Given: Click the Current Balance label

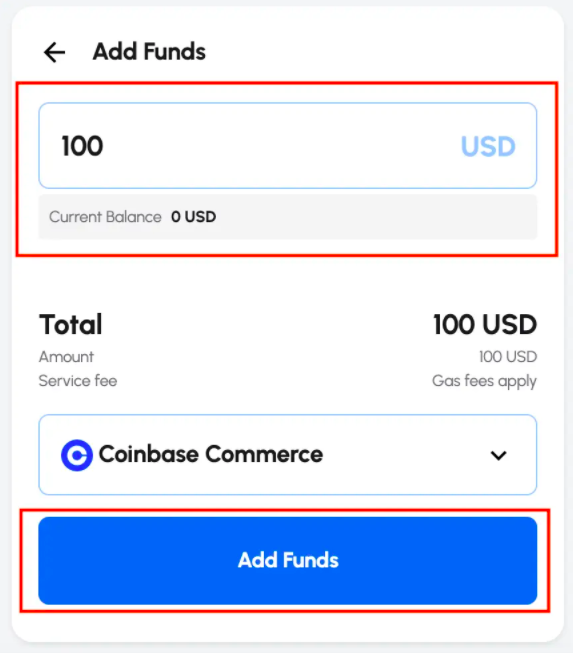Looking at the screenshot, I should tap(105, 217).
